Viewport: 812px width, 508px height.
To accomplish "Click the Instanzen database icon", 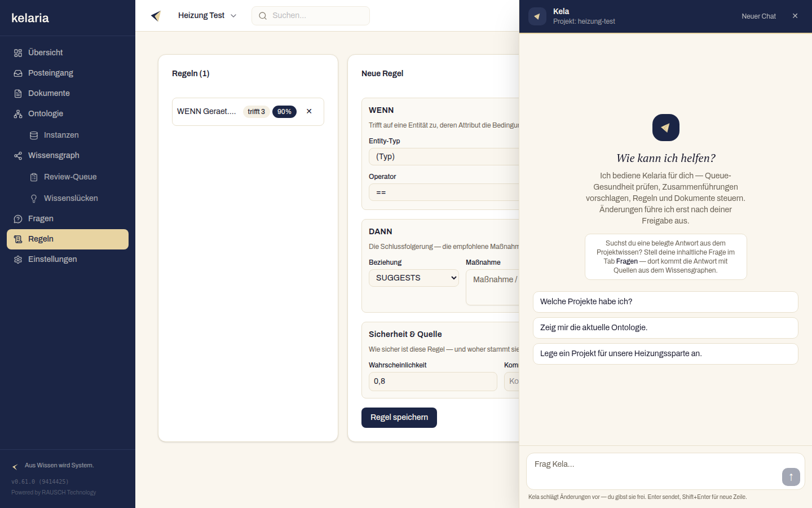I will click(x=34, y=135).
